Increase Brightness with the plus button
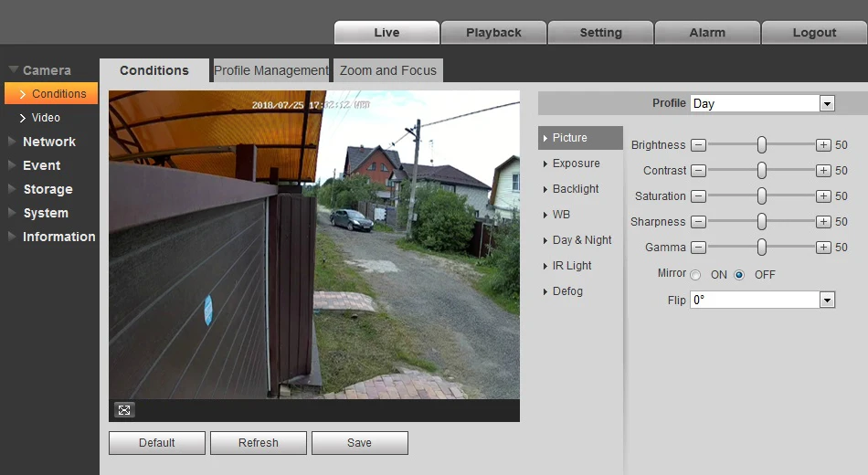Viewport: 868px width, 475px height. click(823, 145)
